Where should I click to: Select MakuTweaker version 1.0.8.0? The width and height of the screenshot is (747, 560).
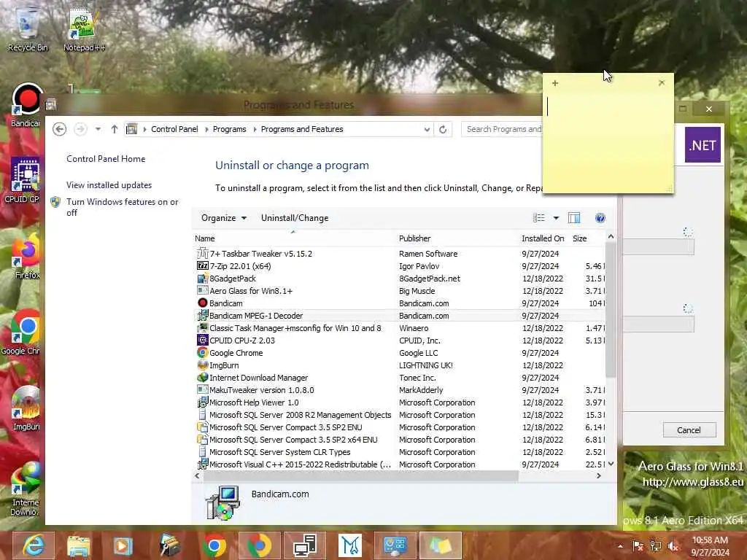coord(400,390)
